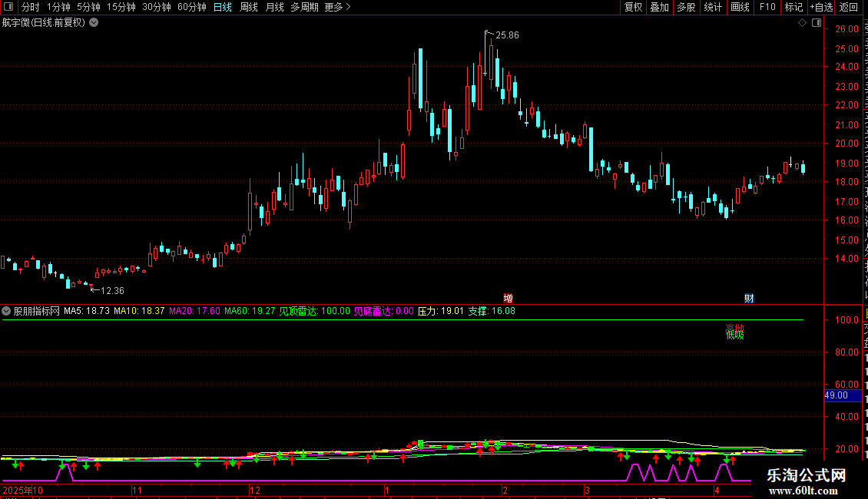Open the 多周期 multi-period view
This screenshot has height=499, width=868.
(x=304, y=7)
